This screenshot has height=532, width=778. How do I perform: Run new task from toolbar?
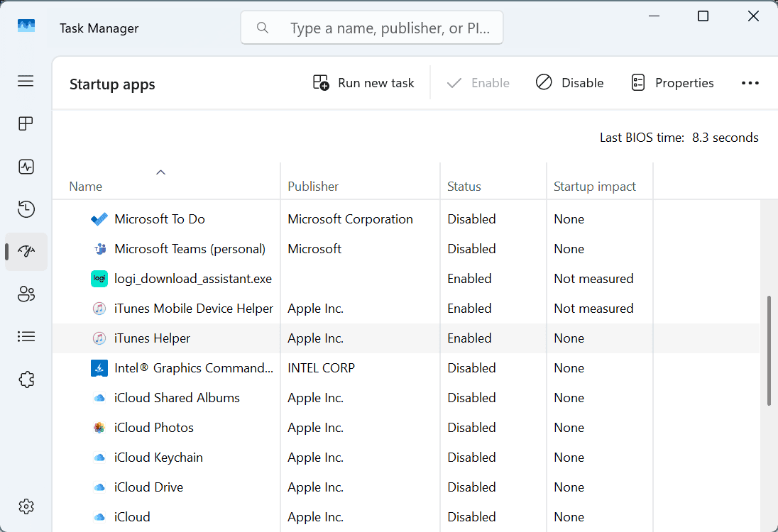pyautogui.click(x=363, y=83)
